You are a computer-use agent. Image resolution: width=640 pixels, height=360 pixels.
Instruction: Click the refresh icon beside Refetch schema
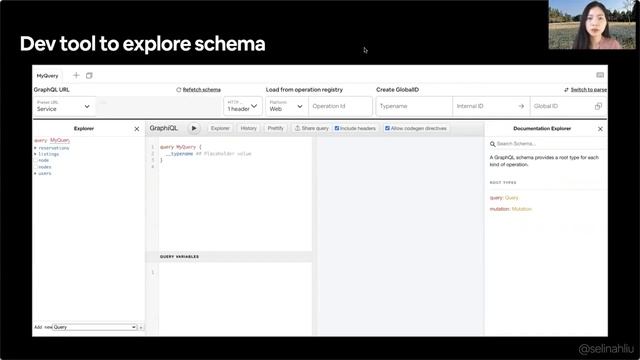178,90
